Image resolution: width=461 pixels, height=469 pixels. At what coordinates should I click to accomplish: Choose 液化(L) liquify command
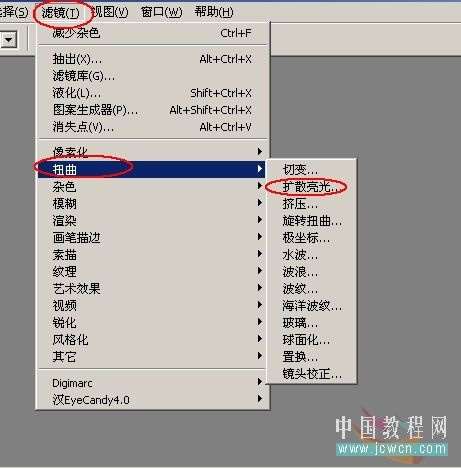click(x=152, y=93)
